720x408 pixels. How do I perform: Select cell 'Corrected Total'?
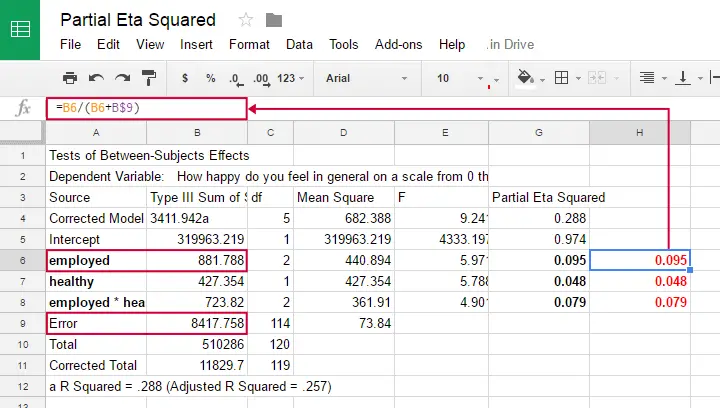pyautogui.click(x=96, y=365)
